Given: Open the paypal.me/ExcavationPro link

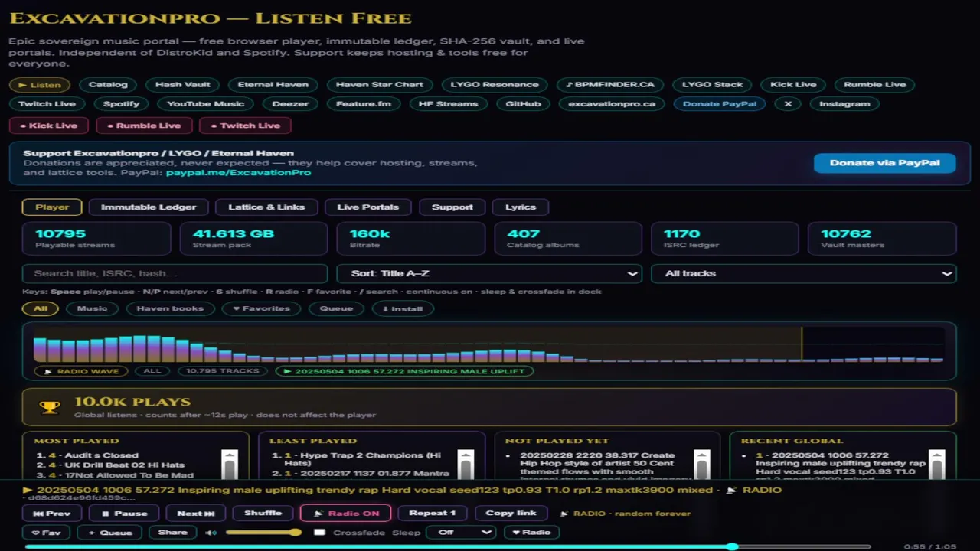Looking at the screenshot, I should point(238,173).
